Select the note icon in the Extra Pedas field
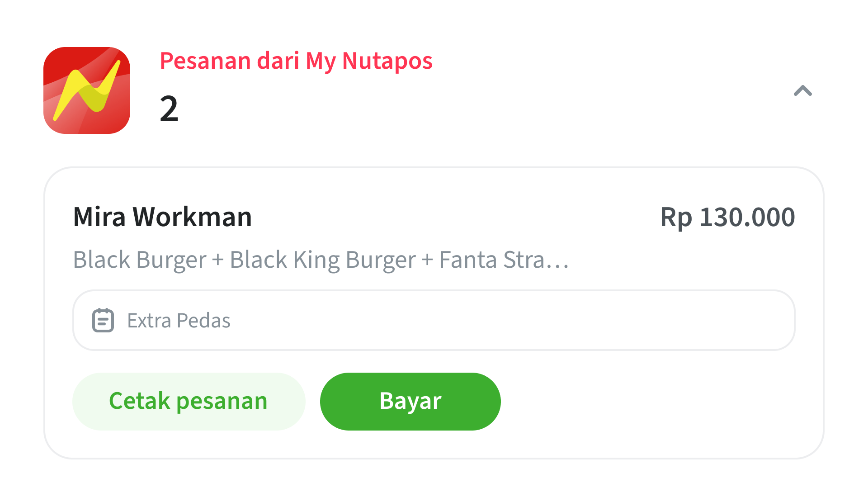The width and height of the screenshot is (868, 483). (103, 320)
